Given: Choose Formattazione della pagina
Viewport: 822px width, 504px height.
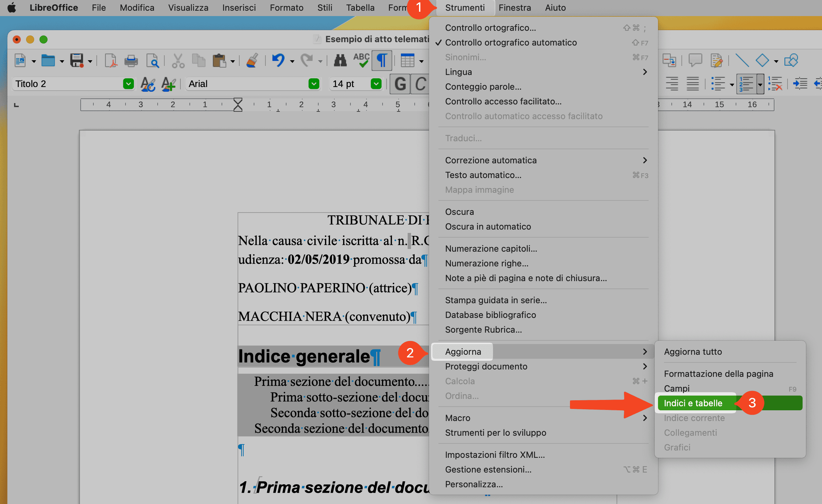Looking at the screenshot, I should 730,374.
